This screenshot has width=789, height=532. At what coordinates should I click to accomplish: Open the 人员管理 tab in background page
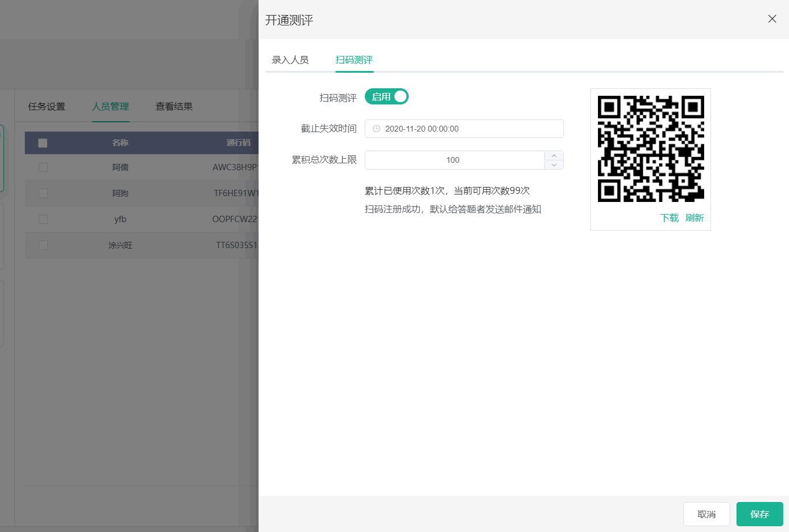point(111,106)
